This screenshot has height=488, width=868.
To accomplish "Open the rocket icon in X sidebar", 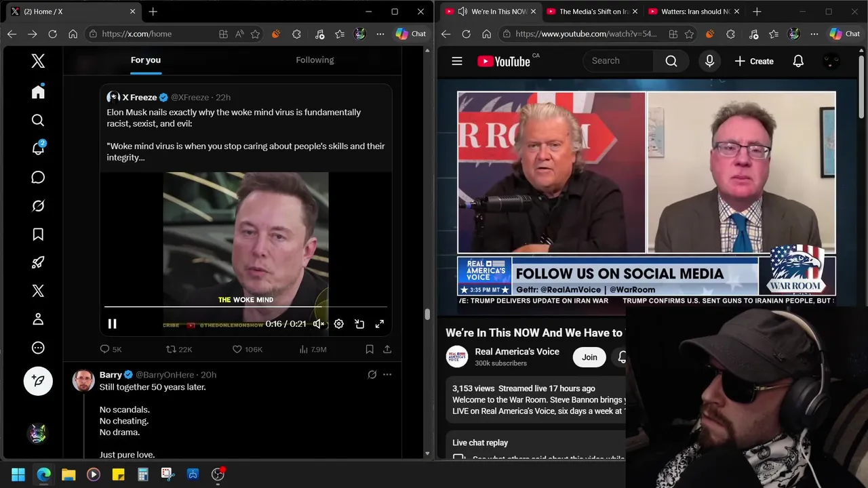I will pyautogui.click(x=38, y=263).
